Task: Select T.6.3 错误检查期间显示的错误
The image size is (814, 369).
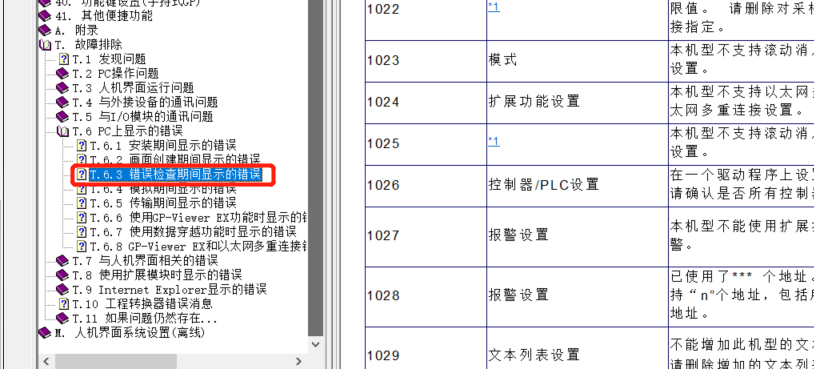Action: coord(175,175)
